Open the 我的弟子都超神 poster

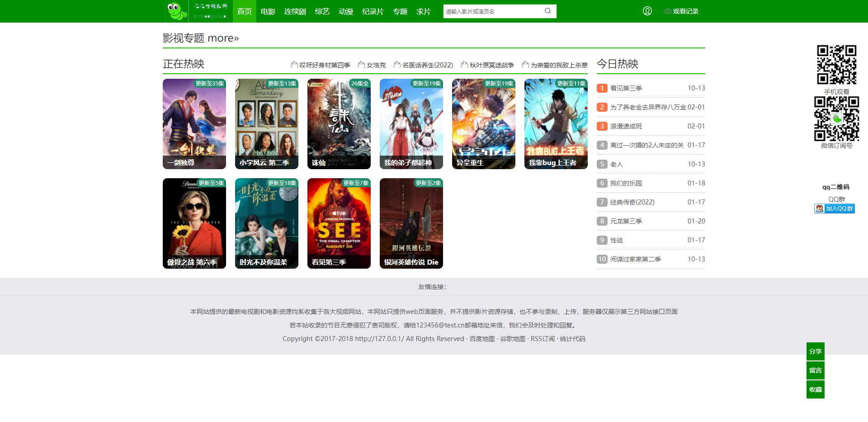[x=411, y=124]
